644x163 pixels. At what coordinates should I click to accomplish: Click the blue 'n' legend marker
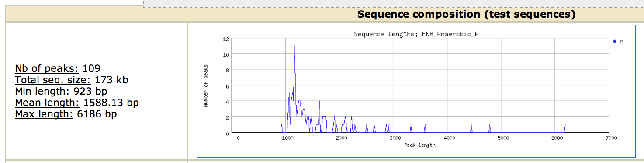point(615,41)
